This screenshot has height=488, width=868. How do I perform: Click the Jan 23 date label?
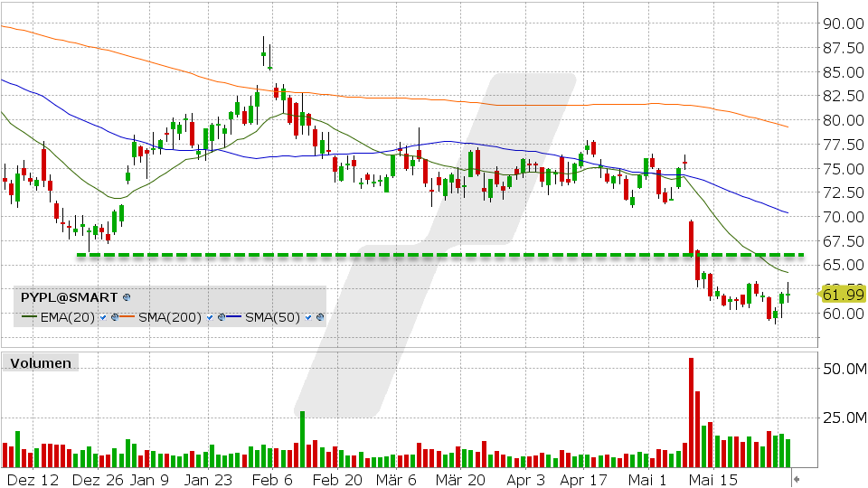[208, 480]
